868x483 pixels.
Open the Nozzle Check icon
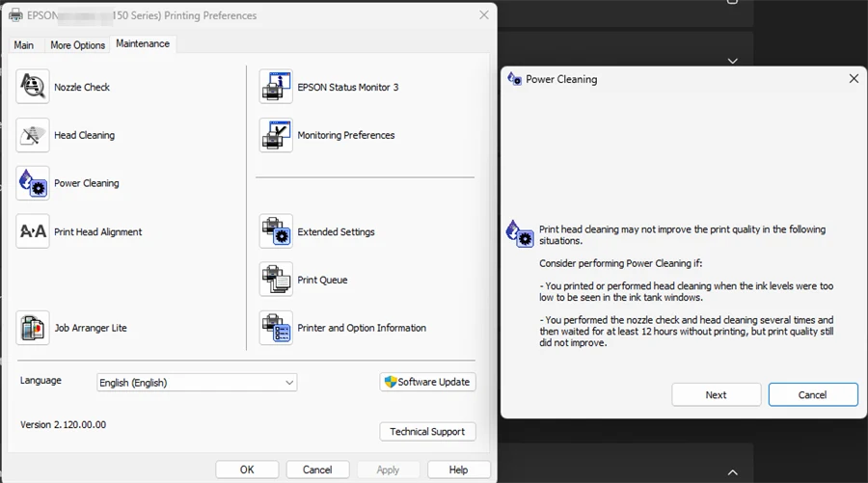click(x=33, y=87)
